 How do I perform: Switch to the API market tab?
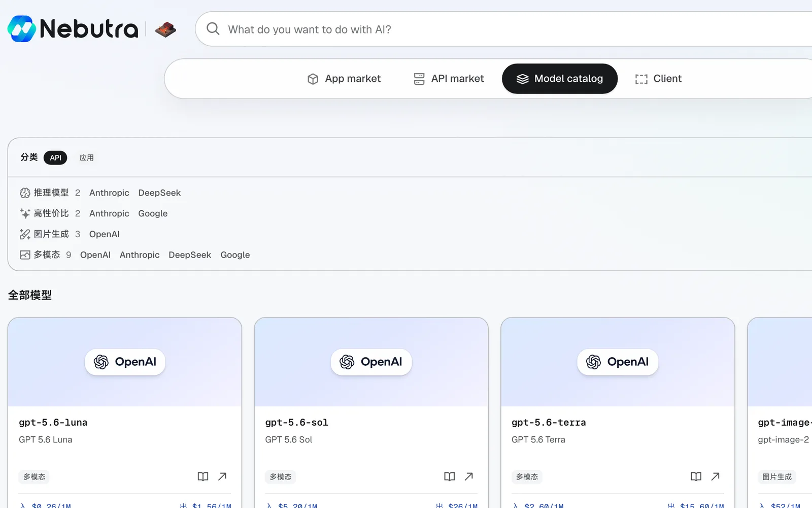click(449, 79)
